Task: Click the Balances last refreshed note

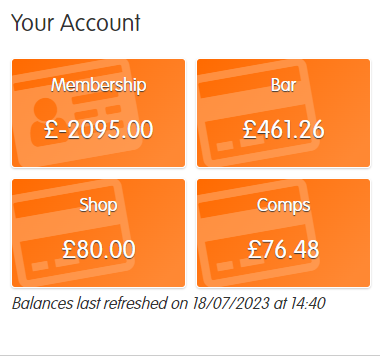Action: coord(168,303)
